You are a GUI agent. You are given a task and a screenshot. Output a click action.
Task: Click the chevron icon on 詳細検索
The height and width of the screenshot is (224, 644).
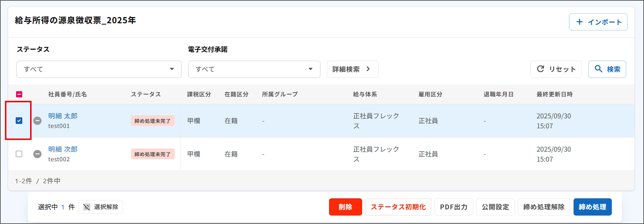click(x=368, y=69)
